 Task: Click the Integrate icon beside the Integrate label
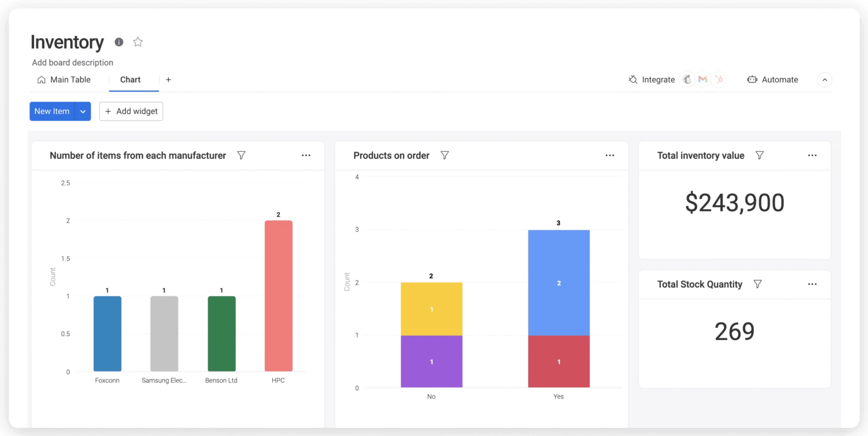tap(633, 79)
